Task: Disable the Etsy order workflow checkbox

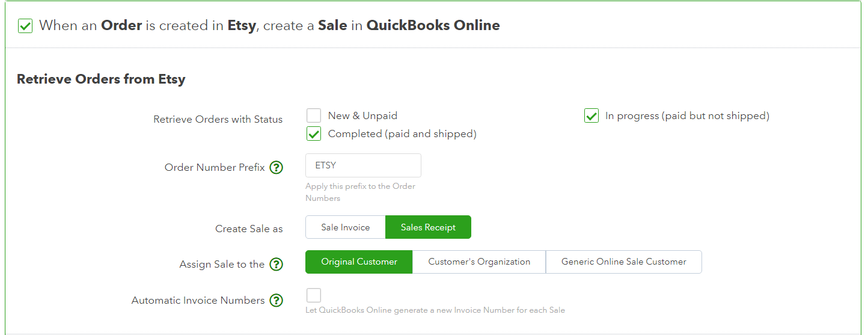Action: pyautogui.click(x=25, y=26)
